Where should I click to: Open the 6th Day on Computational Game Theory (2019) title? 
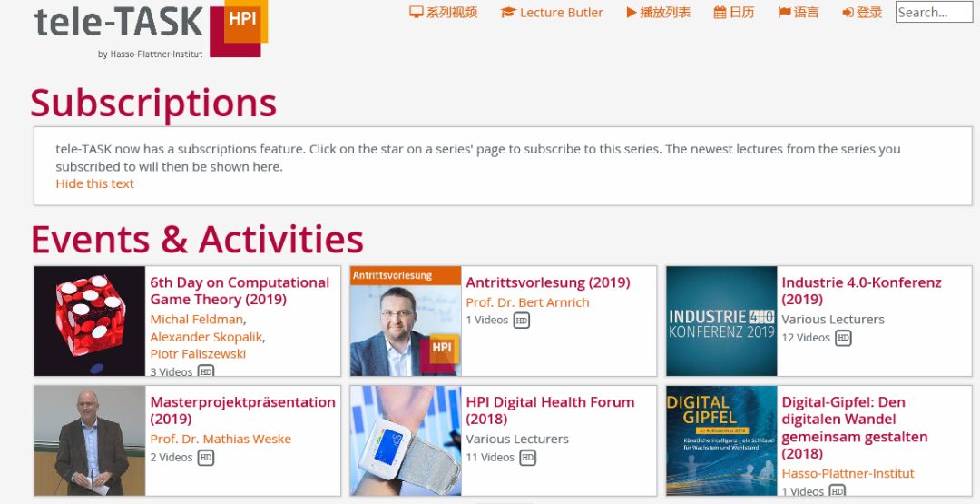click(x=240, y=291)
